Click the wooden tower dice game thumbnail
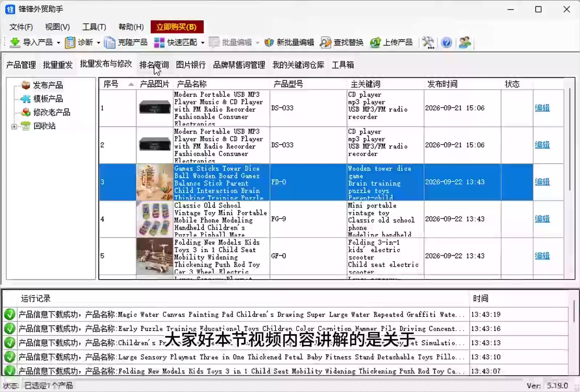The width and height of the screenshot is (580, 392). [155, 182]
